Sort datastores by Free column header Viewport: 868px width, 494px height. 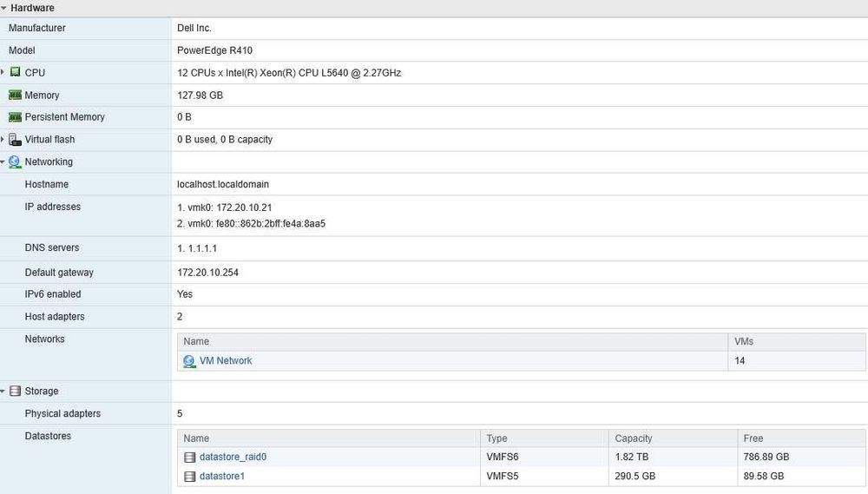click(801, 438)
